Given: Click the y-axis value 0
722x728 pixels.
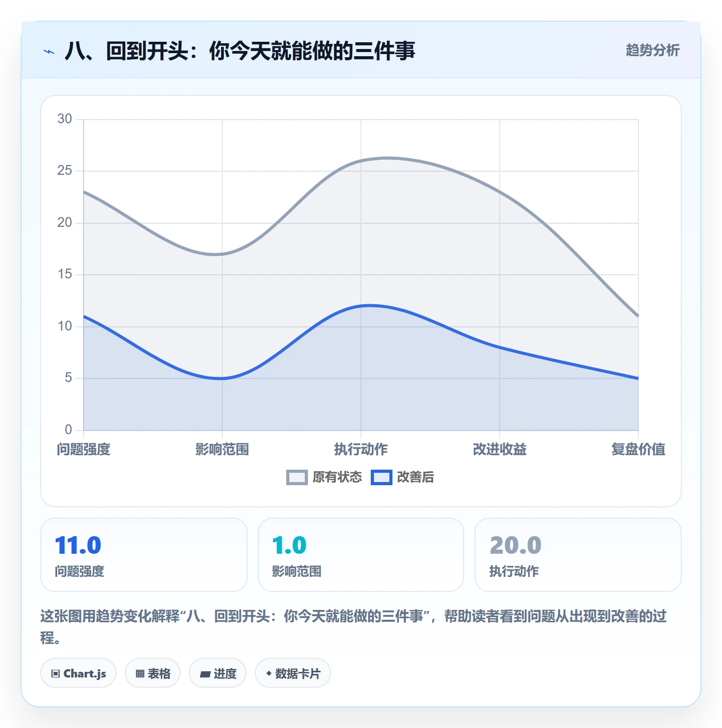Looking at the screenshot, I should point(68,430).
